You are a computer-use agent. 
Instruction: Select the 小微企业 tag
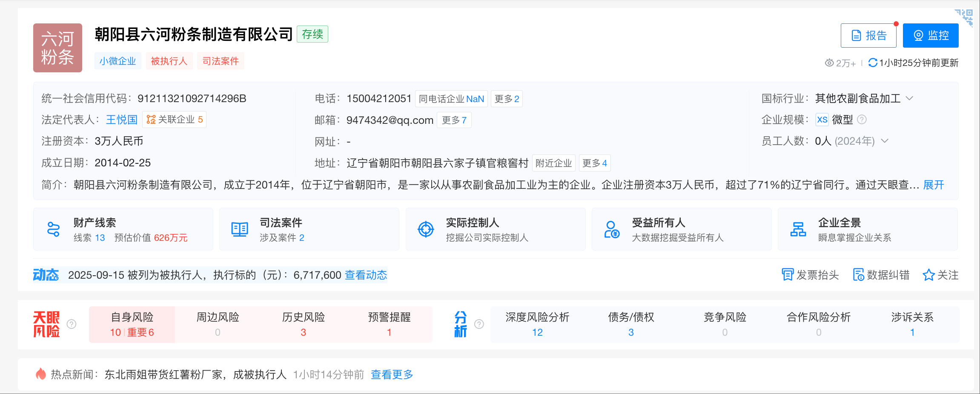coord(117,61)
